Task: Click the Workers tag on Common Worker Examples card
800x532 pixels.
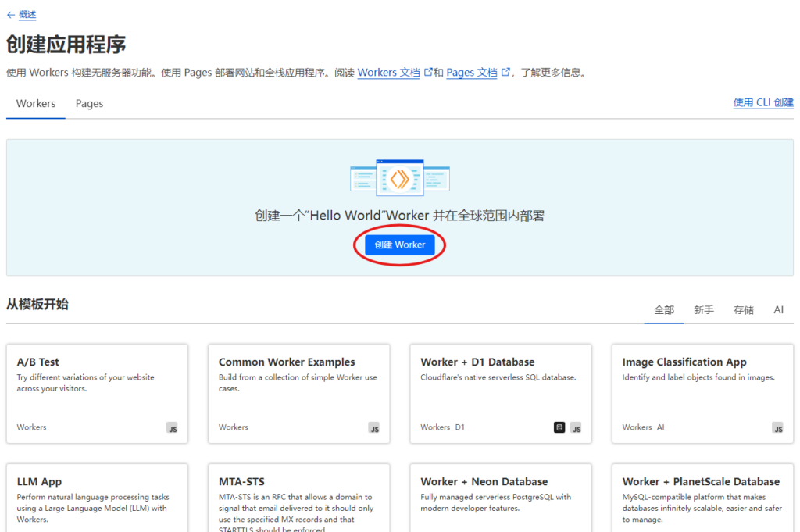Action: (233, 427)
